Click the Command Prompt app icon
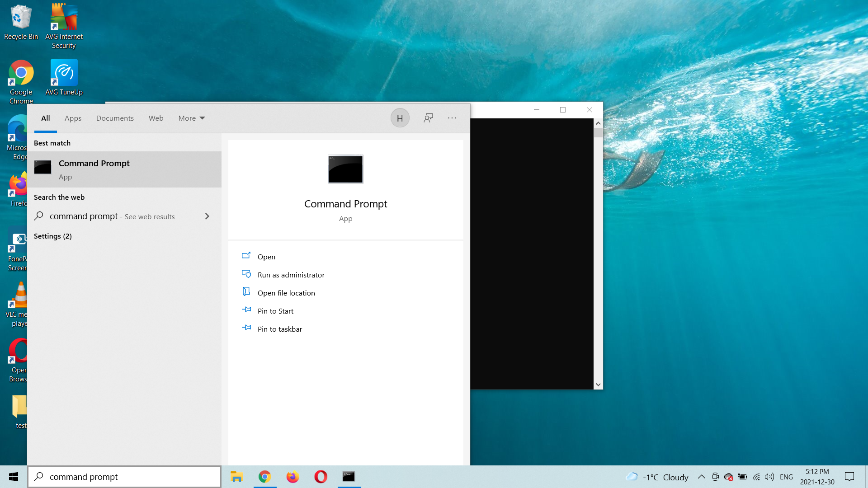The height and width of the screenshot is (488, 868). 346,169
